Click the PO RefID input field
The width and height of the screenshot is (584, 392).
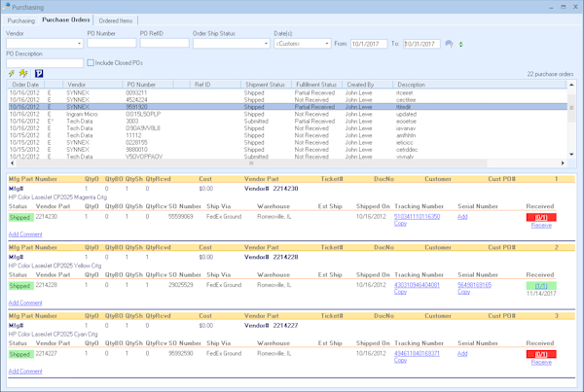pos(164,43)
